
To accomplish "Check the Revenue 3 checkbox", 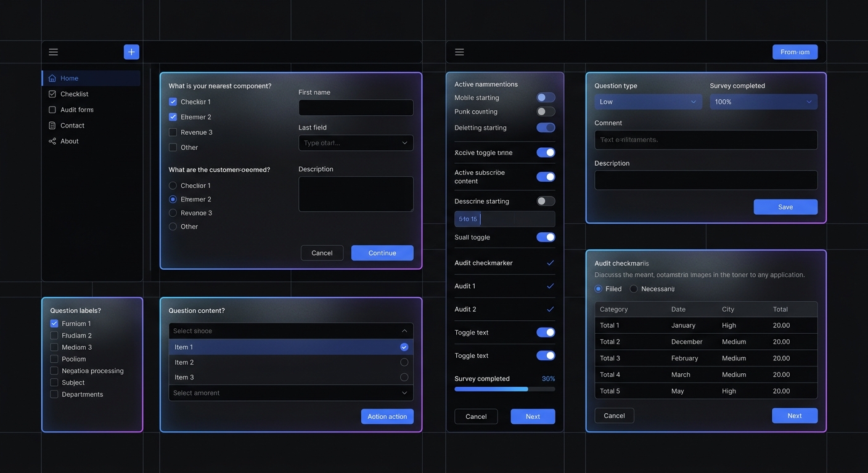I will [173, 132].
